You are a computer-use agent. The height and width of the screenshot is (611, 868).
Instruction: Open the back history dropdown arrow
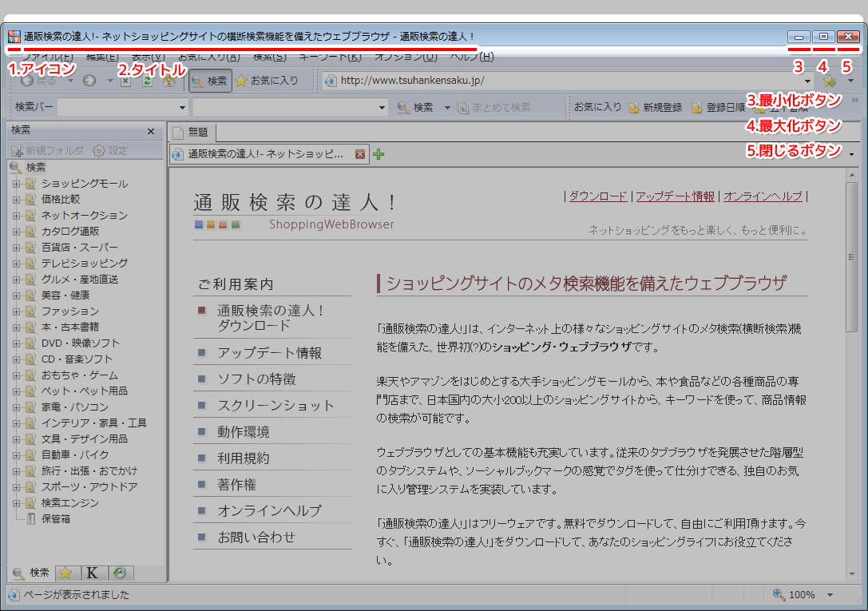(70, 81)
